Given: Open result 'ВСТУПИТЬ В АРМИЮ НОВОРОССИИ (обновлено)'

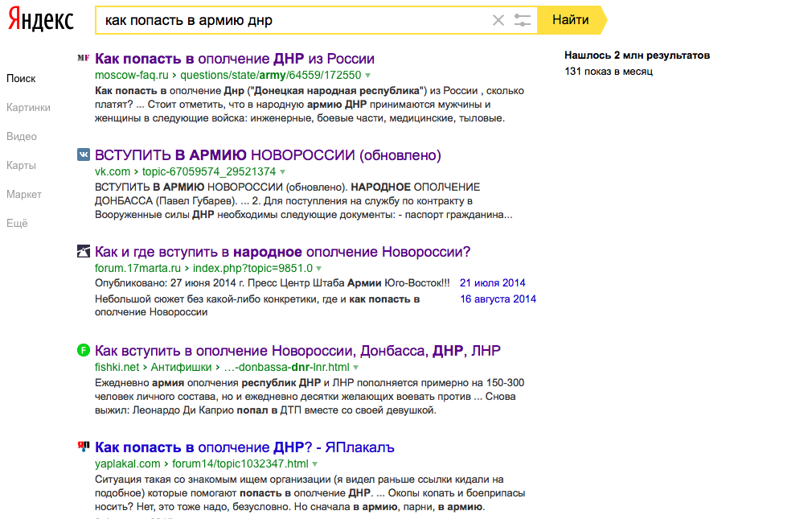Looking at the screenshot, I should point(268,155).
